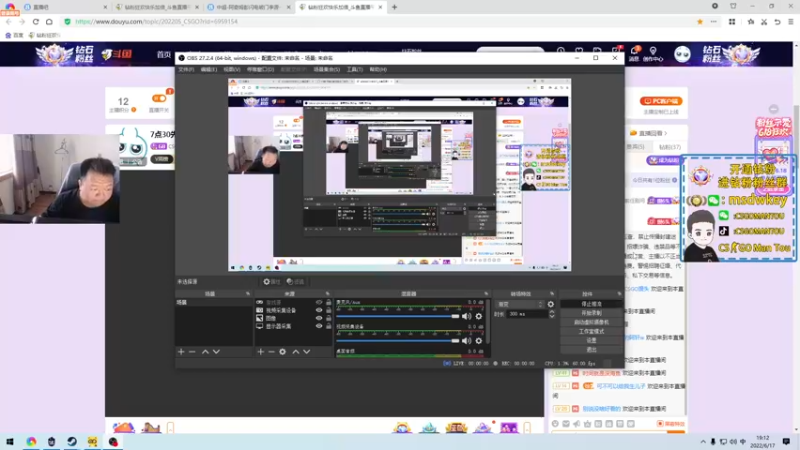The image size is (800, 450).
Task: Click the browser address bar URL
Action: coord(156,21)
